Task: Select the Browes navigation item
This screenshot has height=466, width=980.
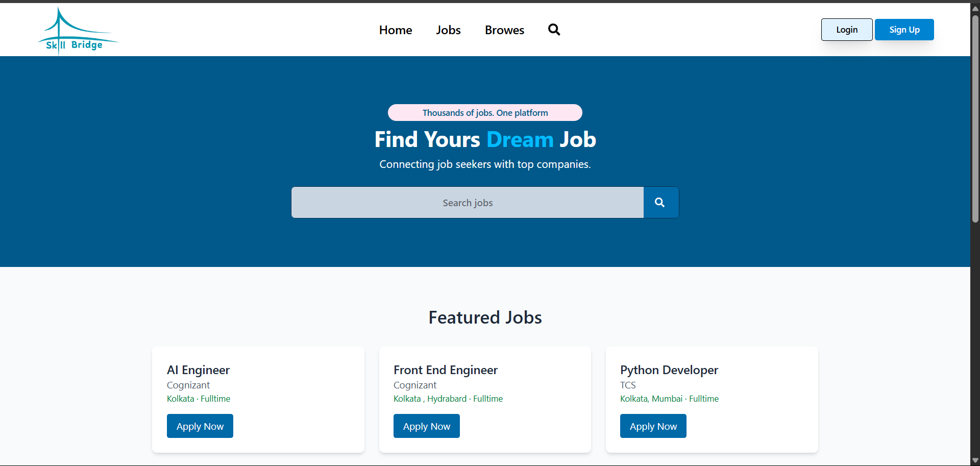Action: tap(504, 30)
